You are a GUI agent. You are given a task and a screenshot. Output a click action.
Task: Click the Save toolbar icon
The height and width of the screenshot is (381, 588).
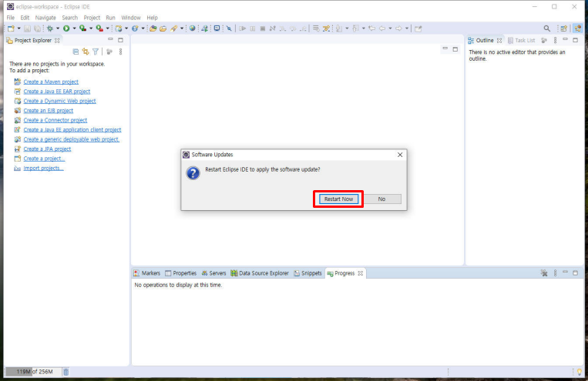[28, 28]
